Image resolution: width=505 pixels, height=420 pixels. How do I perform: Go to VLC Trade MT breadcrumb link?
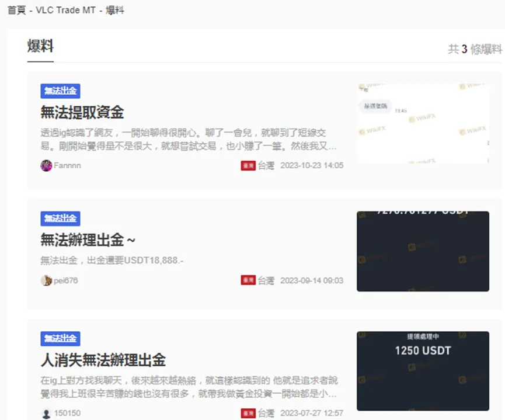pyautogui.click(x=66, y=11)
